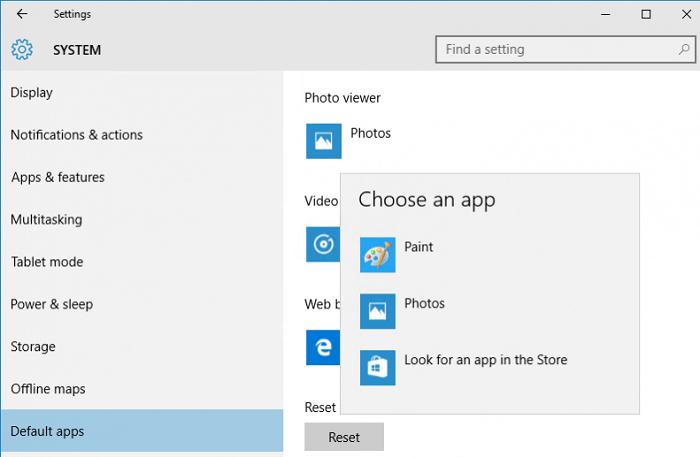
Task: Select the Photos icon in Choose an app
Action: click(378, 311)
